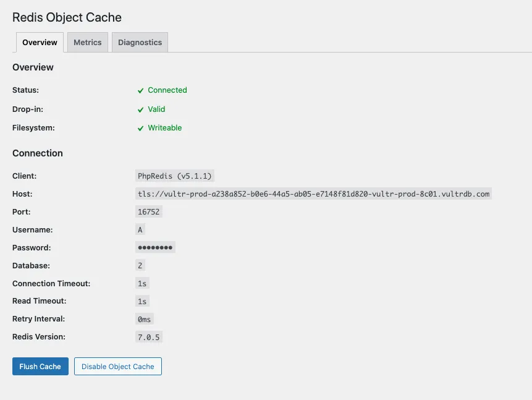Click the Overview section heading
The width and height of the screenshot is (532, 400).
click(33, 67)
